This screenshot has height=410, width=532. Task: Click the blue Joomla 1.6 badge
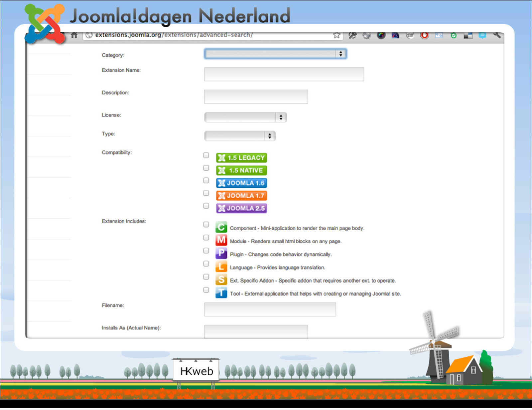point(241,183)
